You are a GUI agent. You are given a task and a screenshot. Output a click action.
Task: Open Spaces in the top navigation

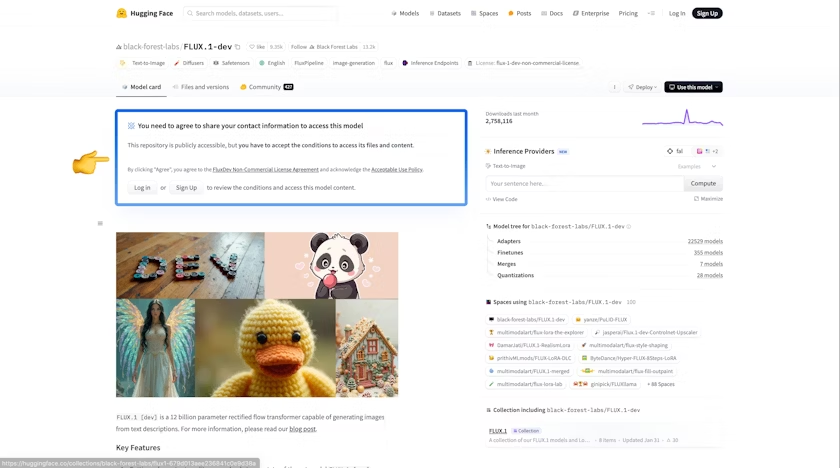pyautogui.click(x=484, y=13)
